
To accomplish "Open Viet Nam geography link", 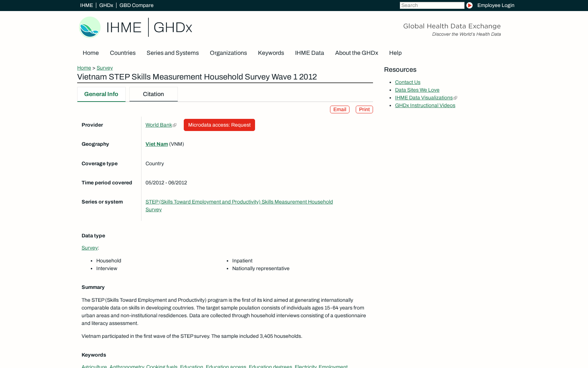I will 157,144.
